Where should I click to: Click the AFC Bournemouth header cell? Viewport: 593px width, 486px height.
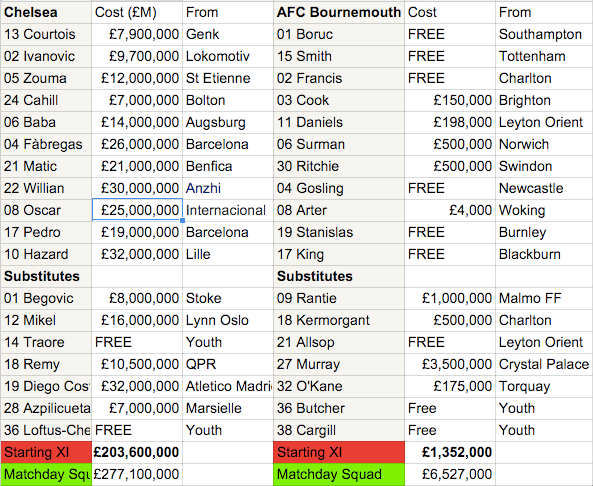click(x=339, y=12)
